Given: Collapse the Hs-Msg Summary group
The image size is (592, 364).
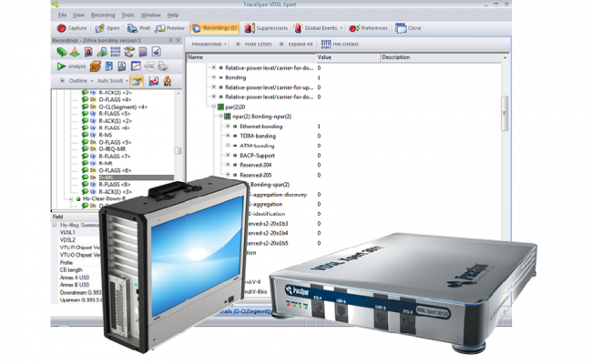Looking at the screenshot, I should (55, 225).
